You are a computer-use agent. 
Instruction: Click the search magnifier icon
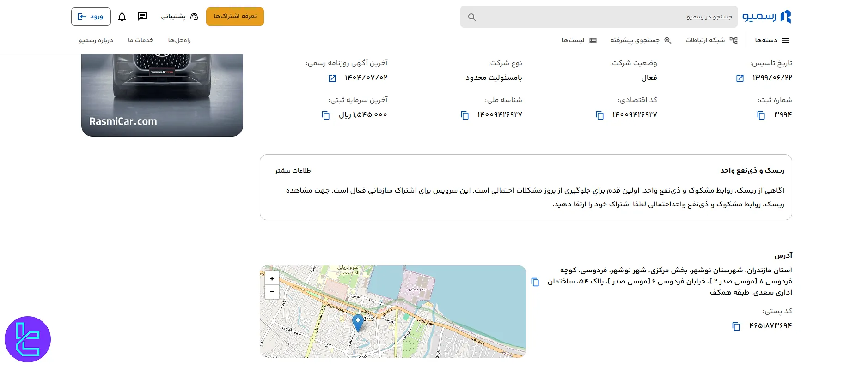pyautogui.click(x=472, y=17)
